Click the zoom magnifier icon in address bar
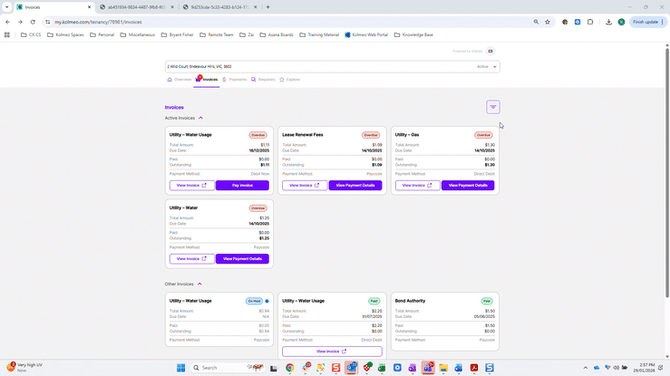Image resolution: width=670 pixels, height=376 pixels. (536, 22)
